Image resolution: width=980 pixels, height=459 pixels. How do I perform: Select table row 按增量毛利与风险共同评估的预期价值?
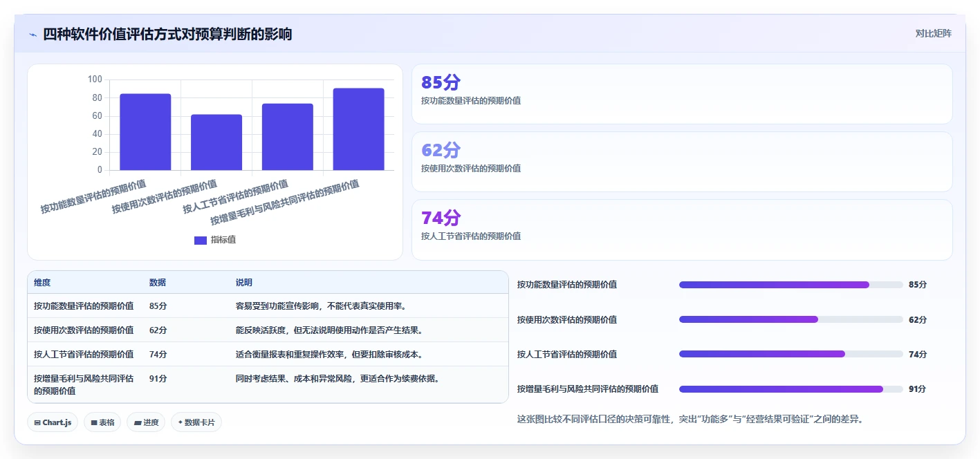(x=268, y=384)
